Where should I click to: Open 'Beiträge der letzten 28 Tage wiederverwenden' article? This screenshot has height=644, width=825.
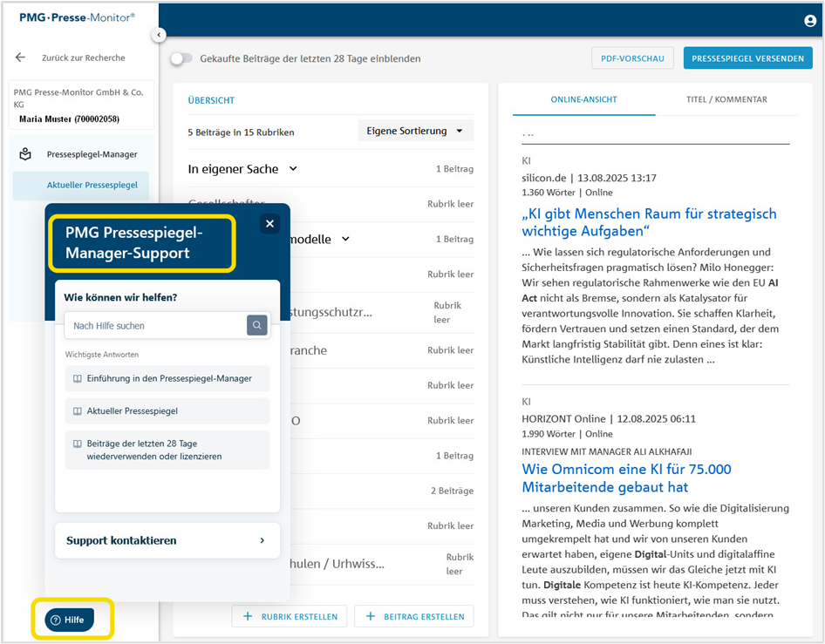coord(167,450)
